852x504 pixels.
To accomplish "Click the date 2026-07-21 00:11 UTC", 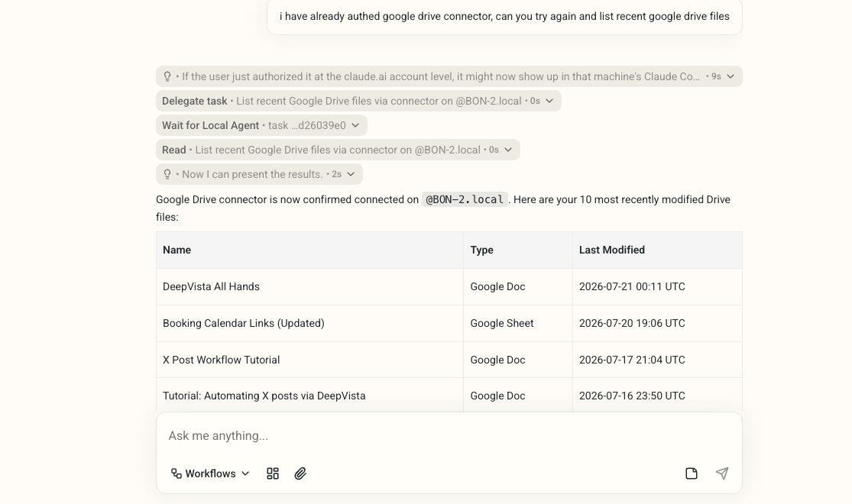I will pyautogui.click(x=632, y=287).
